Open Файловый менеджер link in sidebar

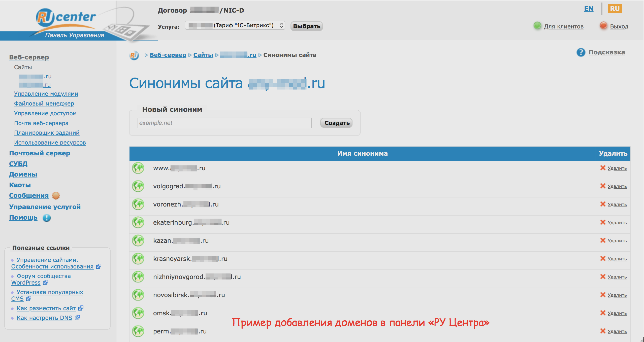[44, 104]
